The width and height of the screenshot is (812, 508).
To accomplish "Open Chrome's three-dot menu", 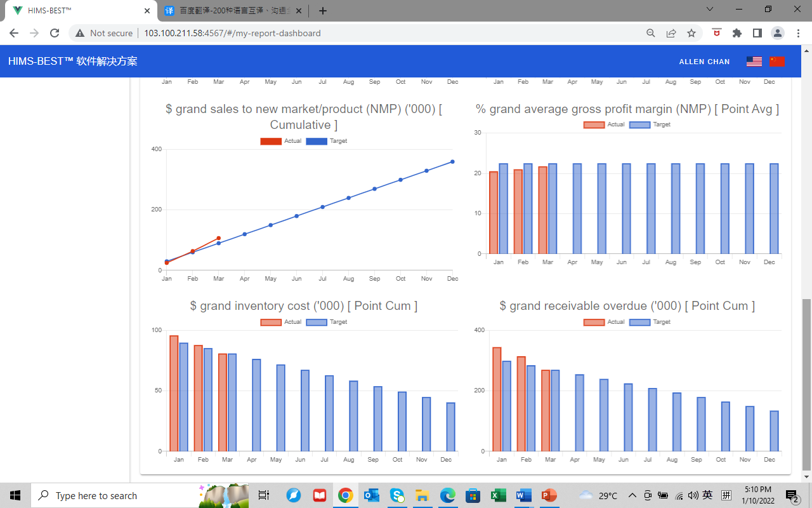I will [797, 33].
